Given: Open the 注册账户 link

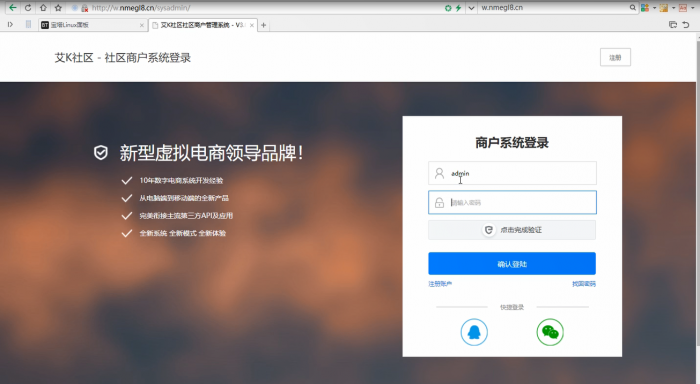Looking at the screenshot, I should [x=440, y=284].
